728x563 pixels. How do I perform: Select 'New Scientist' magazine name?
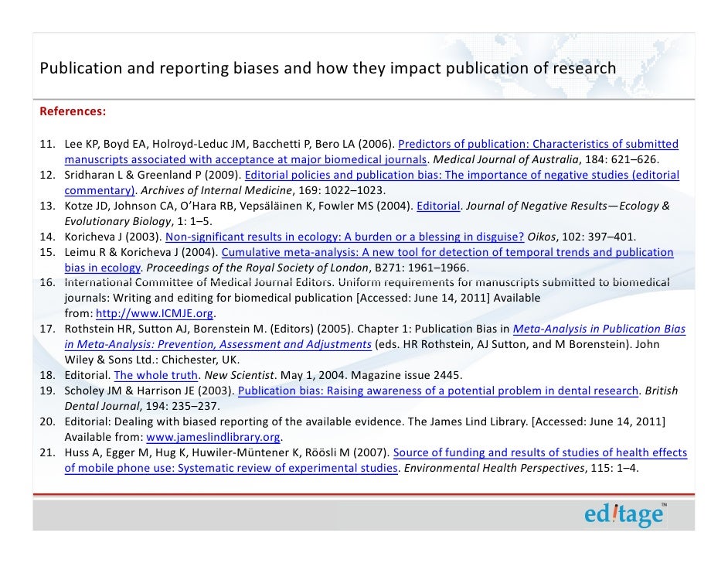coord(239,375)
